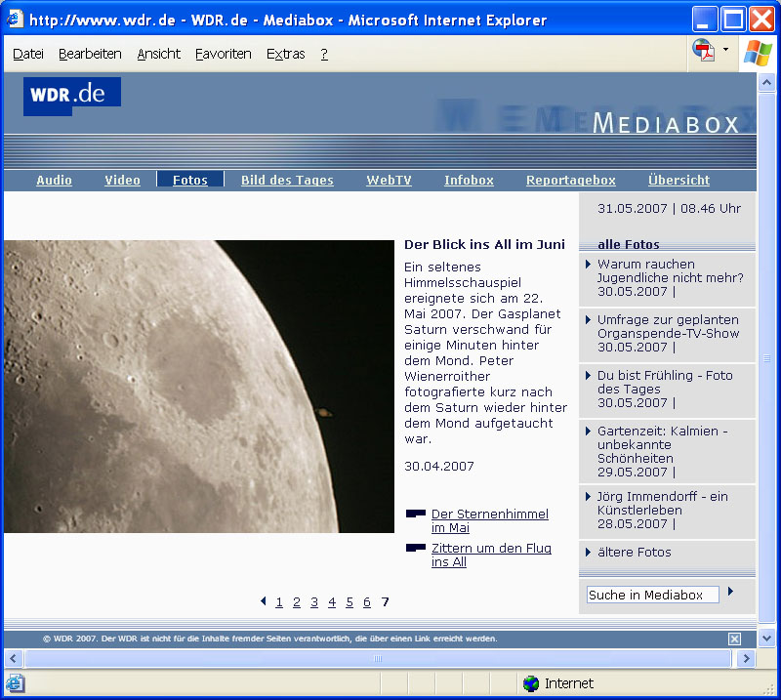
Task: Open the Reportagebox tab
Action: click(571, 180)
